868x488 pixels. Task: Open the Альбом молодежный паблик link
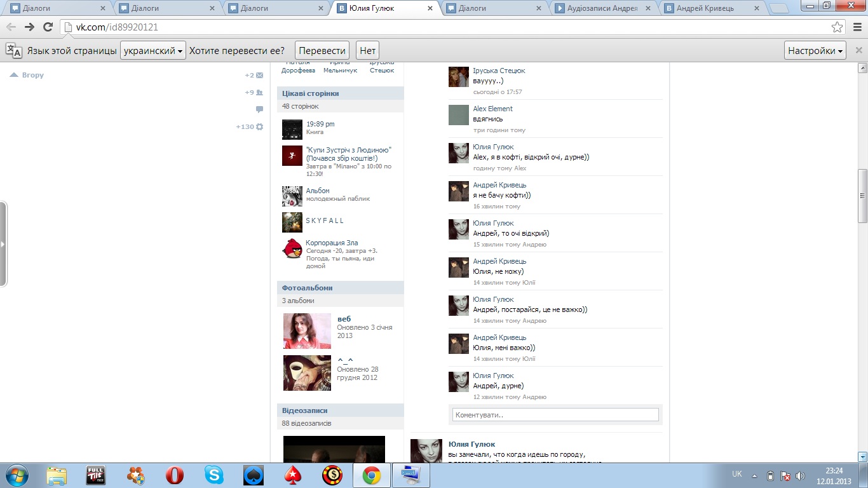(318, 191)
